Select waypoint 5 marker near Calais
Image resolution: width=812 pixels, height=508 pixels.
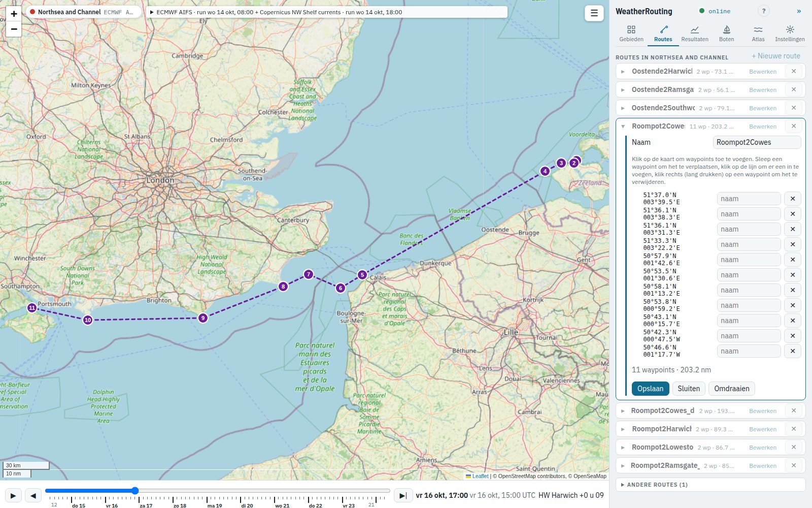362,275
